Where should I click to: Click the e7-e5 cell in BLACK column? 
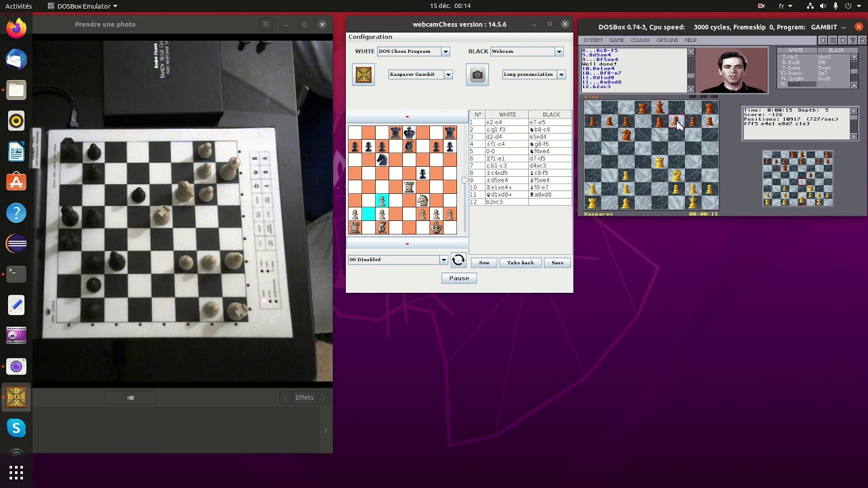551,123
